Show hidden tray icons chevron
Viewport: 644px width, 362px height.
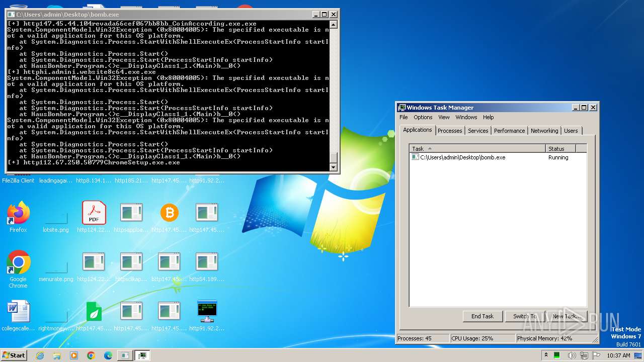click(546, 355)
